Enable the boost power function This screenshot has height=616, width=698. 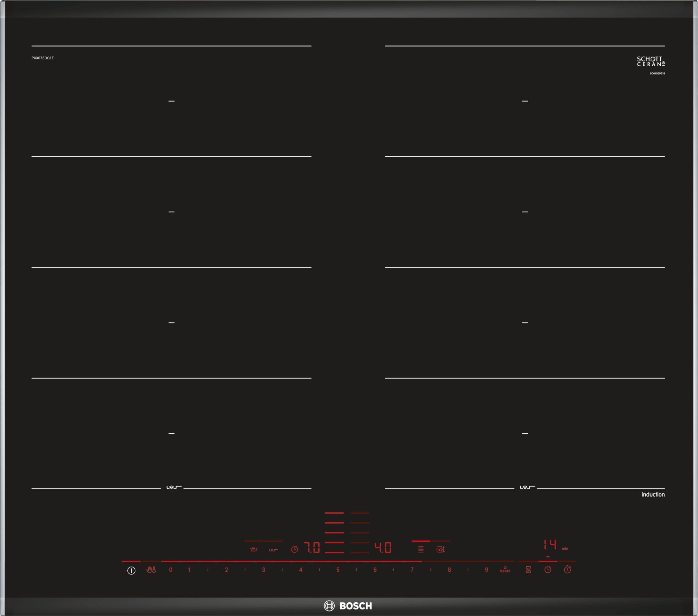point(505,570)
